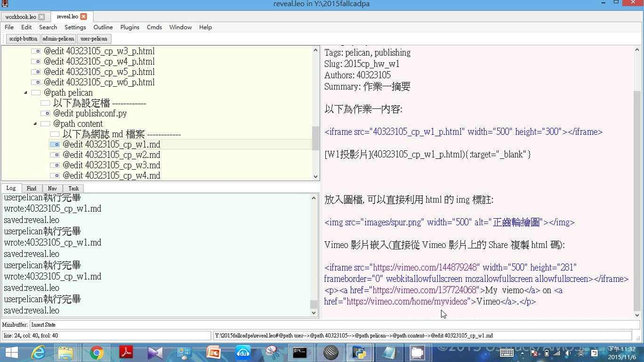Open the Search menu
The width and height of the screenshot is (644, 362).
[48, 27]
